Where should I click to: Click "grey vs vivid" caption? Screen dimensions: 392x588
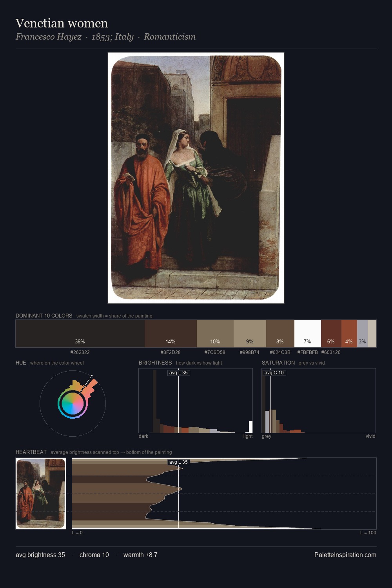pyautogui.click(x=312, y=363)
